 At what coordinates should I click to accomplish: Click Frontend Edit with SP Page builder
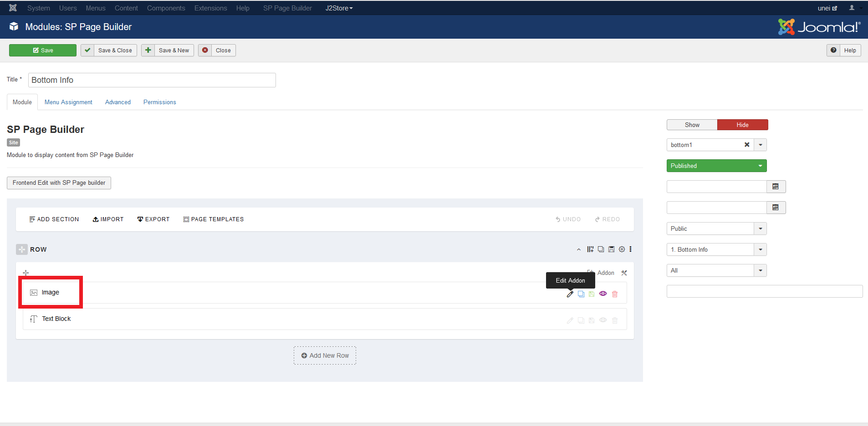point(59,183)
